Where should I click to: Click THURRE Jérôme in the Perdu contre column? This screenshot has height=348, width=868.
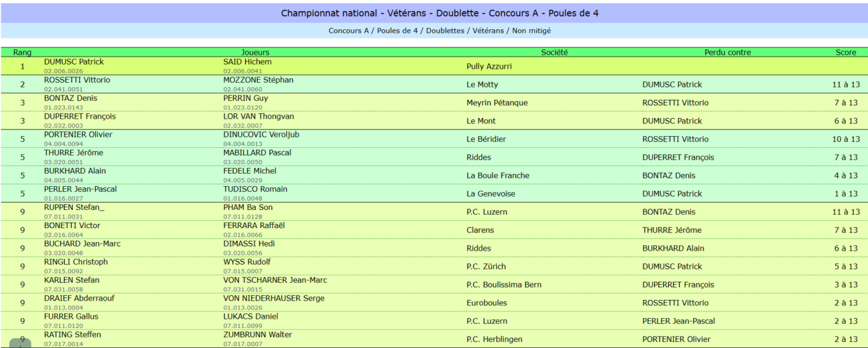(671, 230)
